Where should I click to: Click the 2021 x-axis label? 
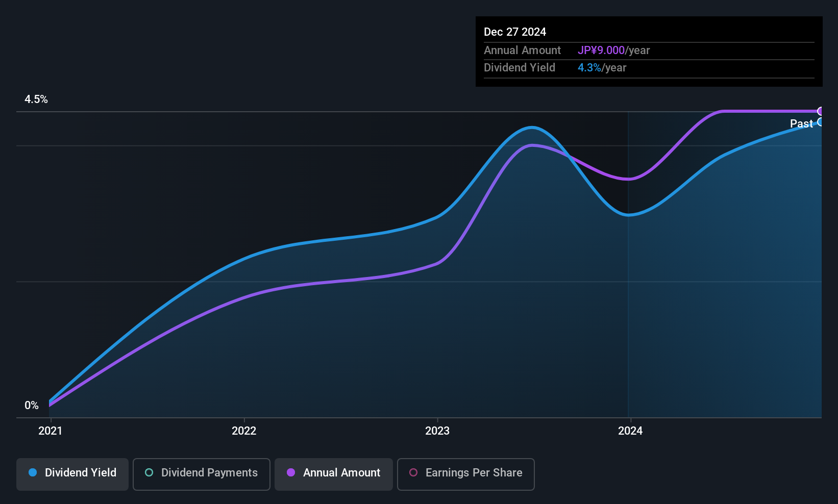point(51,431)
